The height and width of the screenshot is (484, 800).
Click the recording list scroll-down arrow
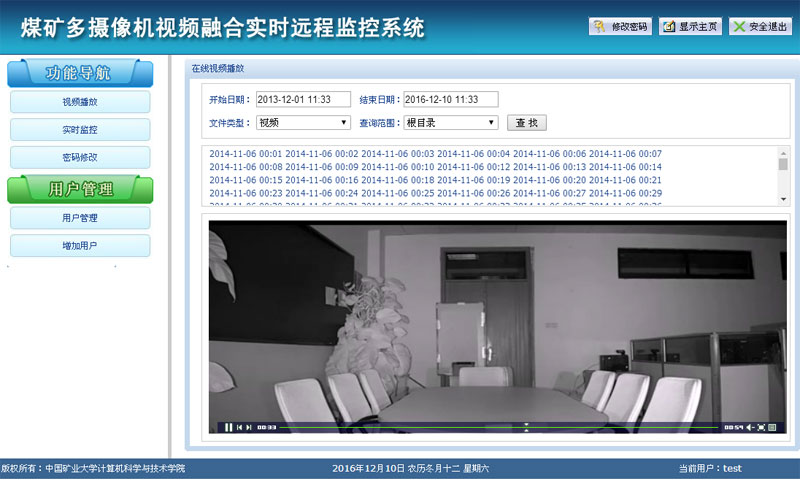point(783,199)
